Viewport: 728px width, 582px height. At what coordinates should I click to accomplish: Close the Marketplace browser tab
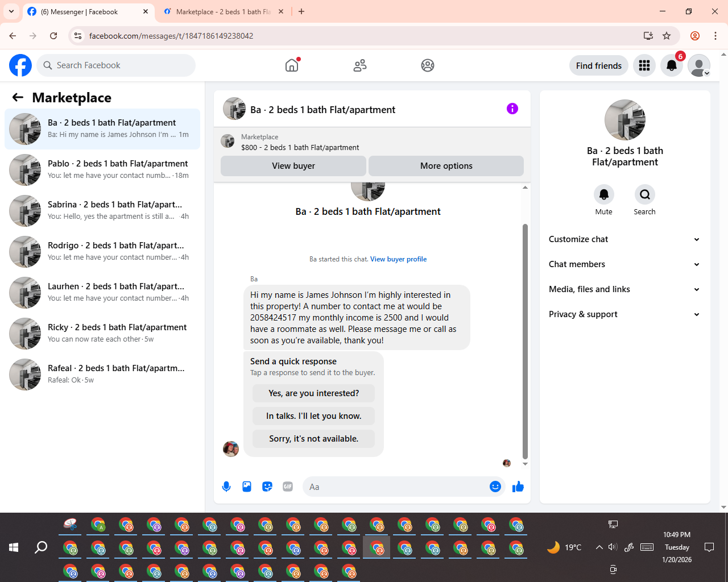pos(281,11)
